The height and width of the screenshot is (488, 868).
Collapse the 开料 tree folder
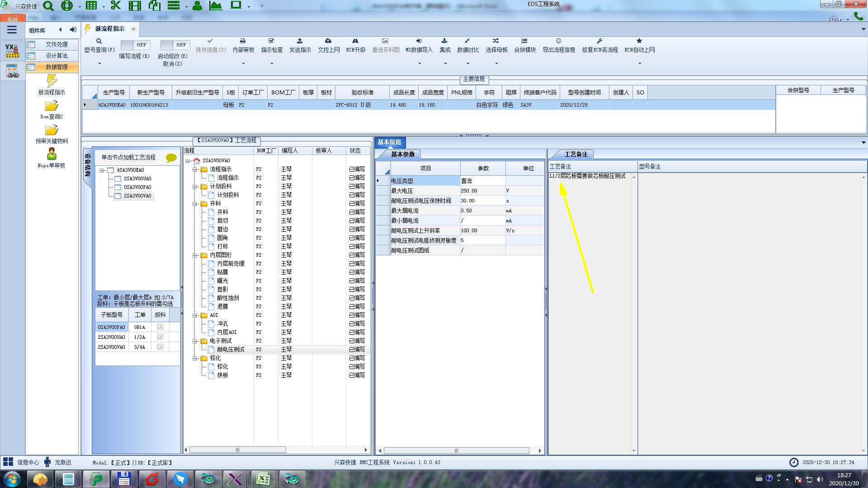(195, 204)
